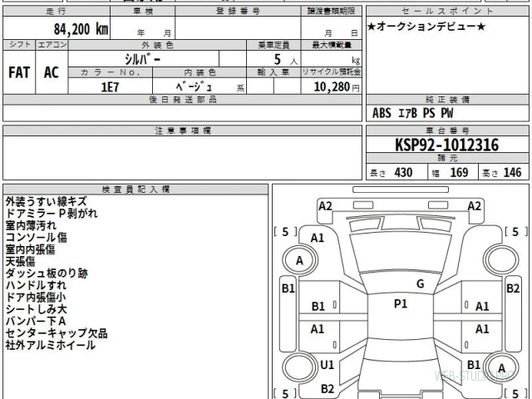Image resolution: width=532 pixels, height=399 pixels.
Task: Click the 諸元 header
Action: (x=447, y=158)
